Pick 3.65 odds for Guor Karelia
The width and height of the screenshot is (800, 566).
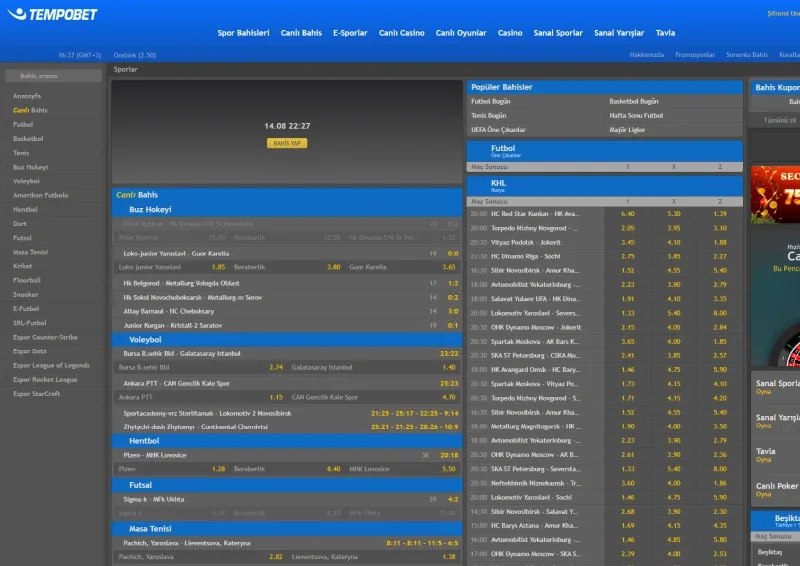click(x=449, y=267)
